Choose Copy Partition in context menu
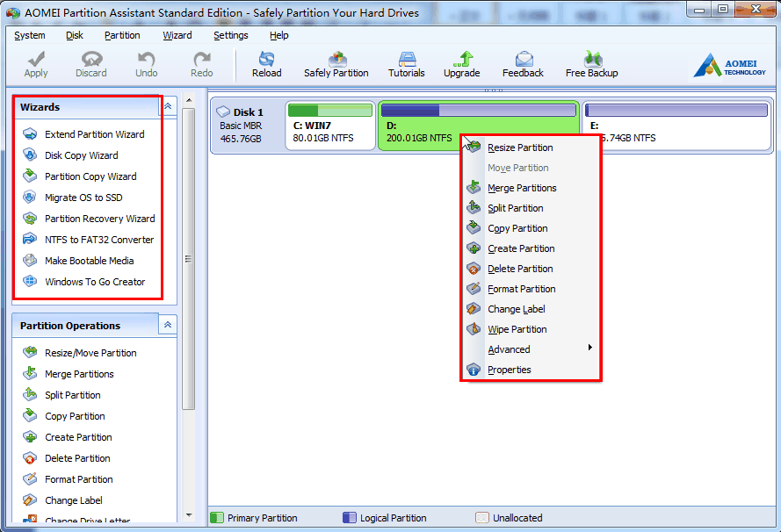781x532 pixels. (x=531, y=228)
